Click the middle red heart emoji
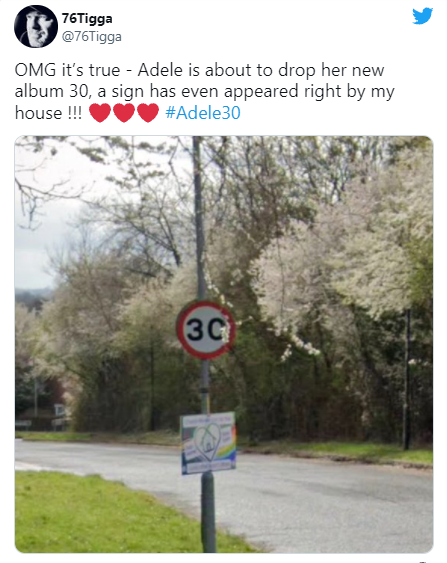 coord(124,113)
